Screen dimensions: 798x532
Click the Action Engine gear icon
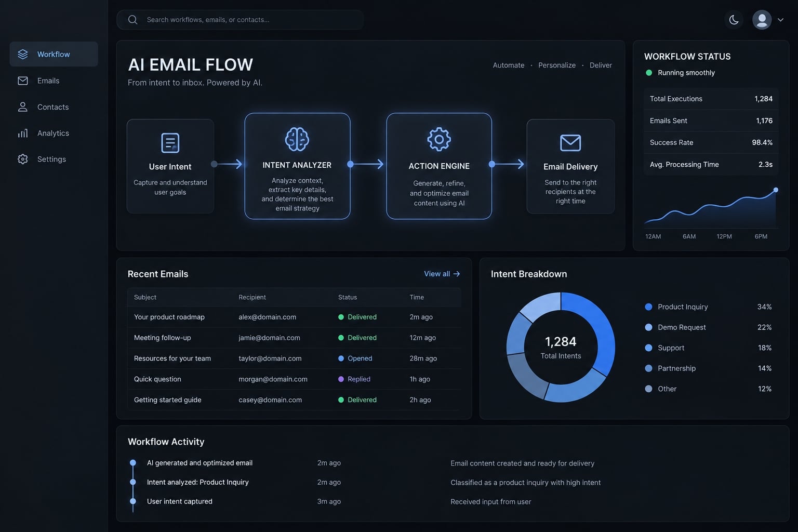(x=439, y=139)
